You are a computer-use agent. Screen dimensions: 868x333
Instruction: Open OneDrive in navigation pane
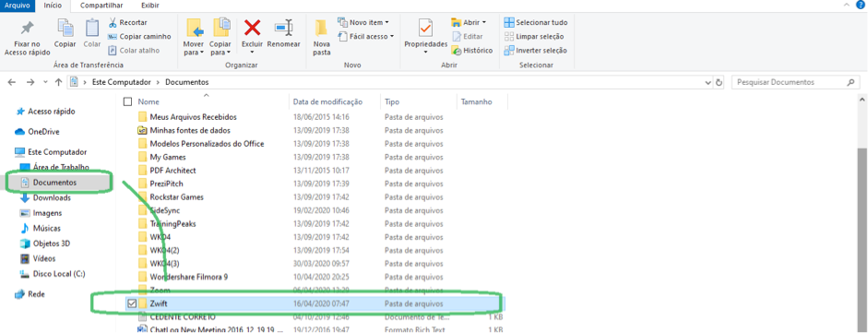(x=43, y=132)
